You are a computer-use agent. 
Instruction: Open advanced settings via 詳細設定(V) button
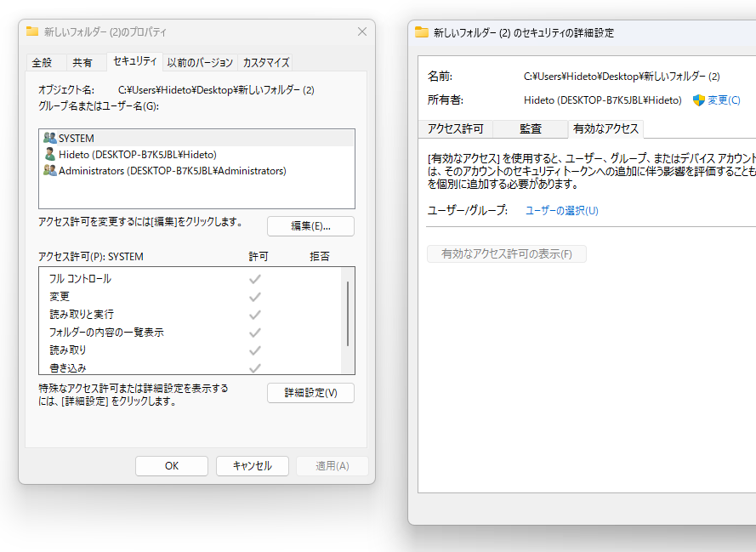click(310, 393)
